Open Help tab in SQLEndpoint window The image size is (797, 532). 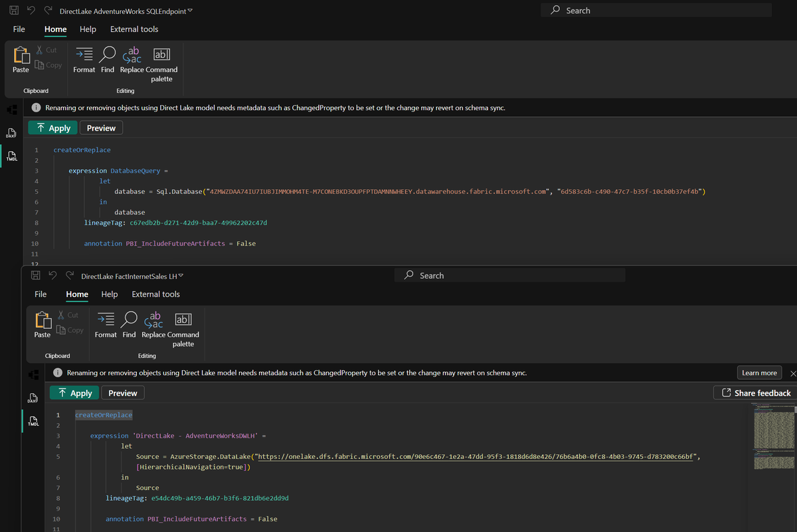[x=88, y=29]
